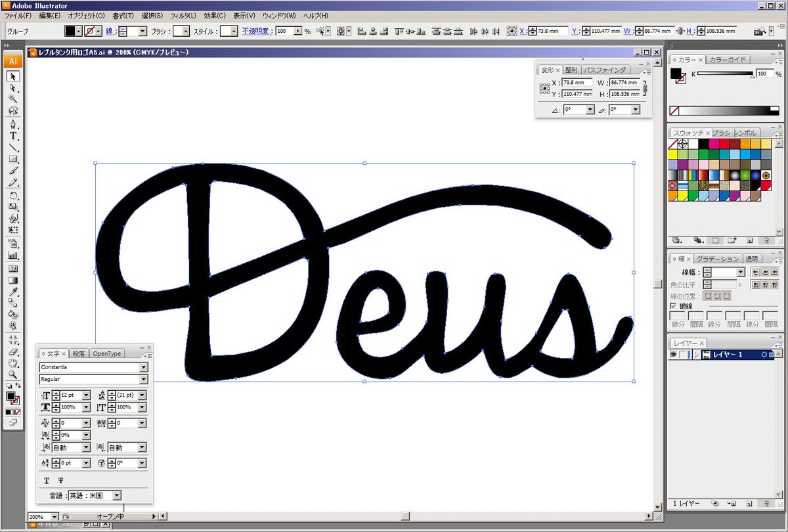Click the W width field in Transform panel
Viewport: 788px width, 532px height.
coord(624,83)
